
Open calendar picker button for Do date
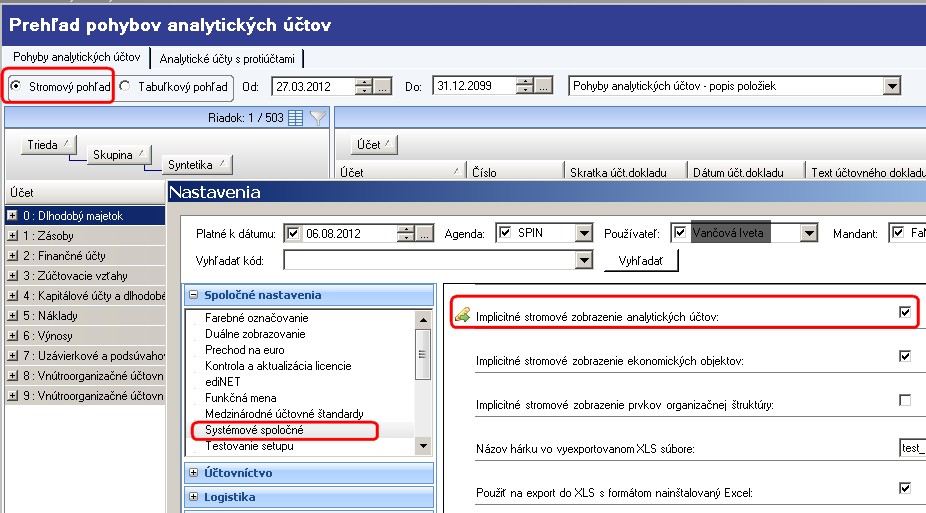(543, 86)
